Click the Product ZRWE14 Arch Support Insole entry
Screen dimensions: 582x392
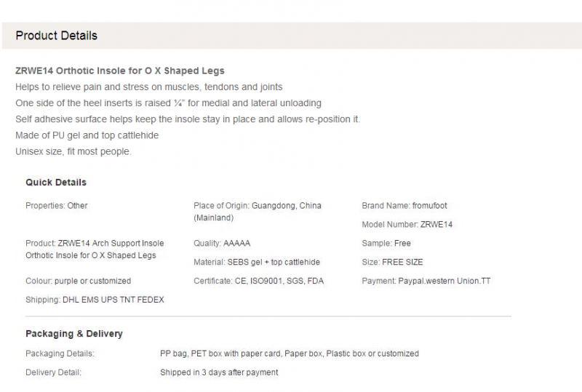click(95, 249)
